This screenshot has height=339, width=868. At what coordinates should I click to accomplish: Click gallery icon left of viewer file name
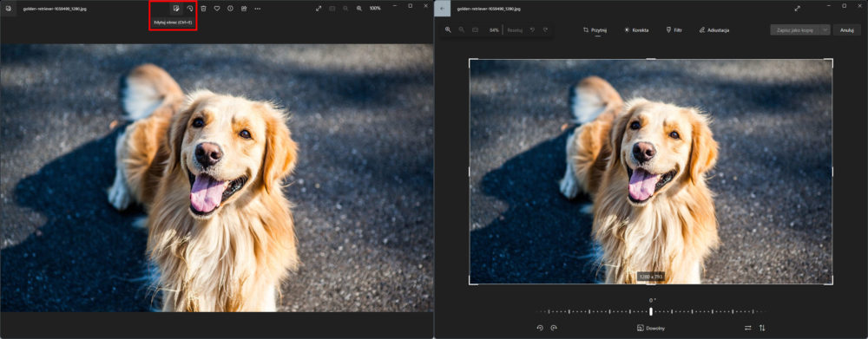pos(9,9)
